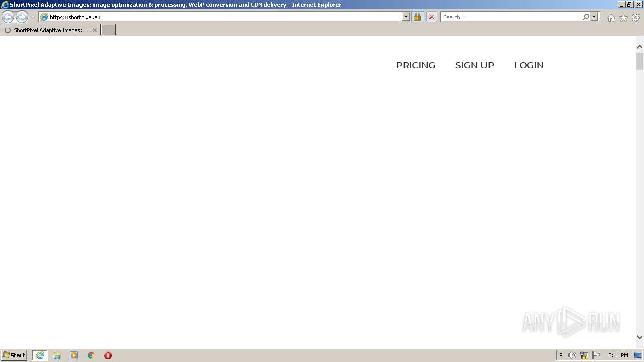Viewport: 644px width, 362px height.
Task: Open the network tray icon
Action: click(584, 355)
